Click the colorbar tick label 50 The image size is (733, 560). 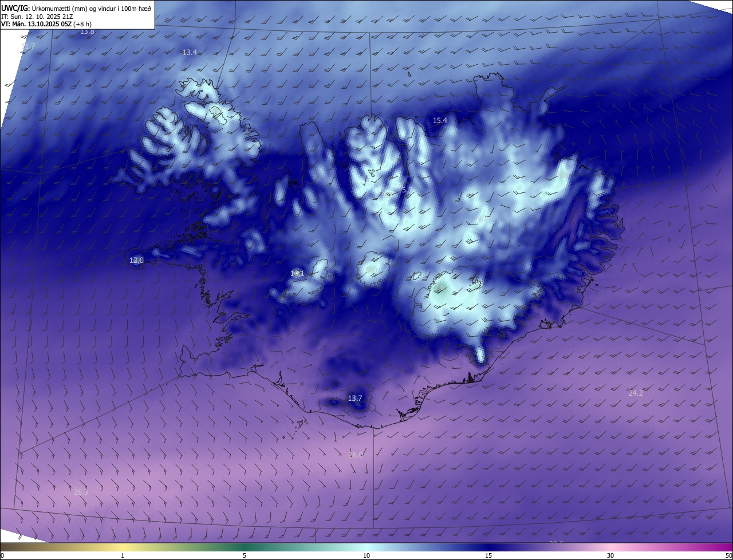(x=728, y=555)
